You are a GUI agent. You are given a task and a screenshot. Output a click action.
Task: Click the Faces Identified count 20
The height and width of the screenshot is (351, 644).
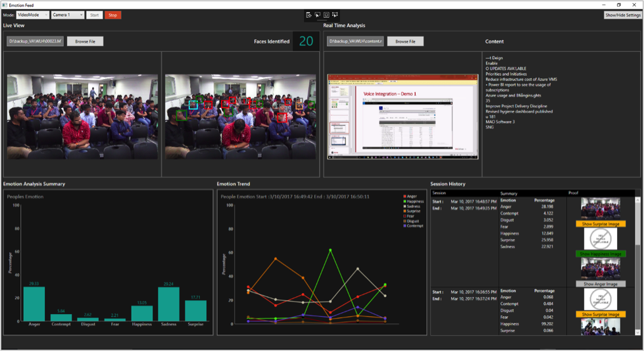coord(306,41)
